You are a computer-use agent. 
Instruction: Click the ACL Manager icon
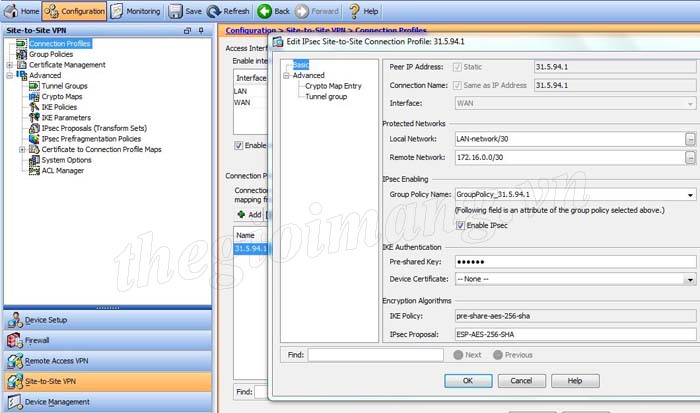click(34, 171)
